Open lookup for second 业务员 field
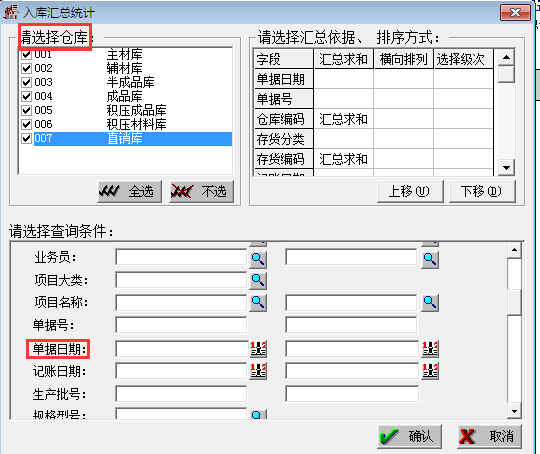This screenshot has width=540, height=454. point(430,259)
